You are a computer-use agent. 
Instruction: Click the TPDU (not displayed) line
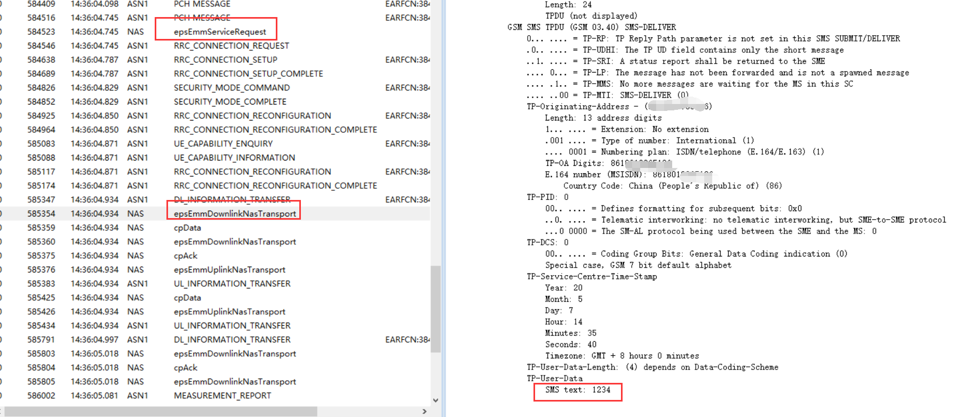591,16
